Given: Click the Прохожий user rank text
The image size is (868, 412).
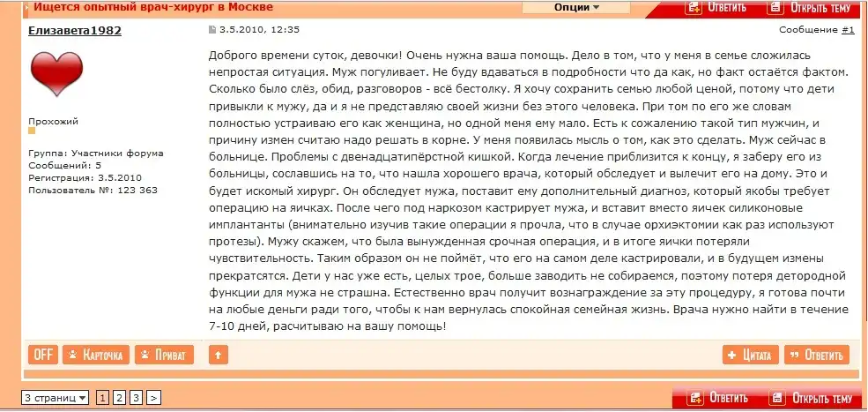Looking at the screenshot, I should [x=53, y=122].
